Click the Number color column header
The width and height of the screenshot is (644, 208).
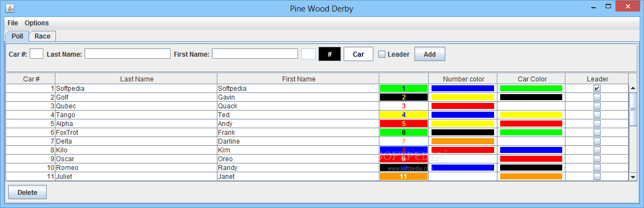click(x=463, y=79)
